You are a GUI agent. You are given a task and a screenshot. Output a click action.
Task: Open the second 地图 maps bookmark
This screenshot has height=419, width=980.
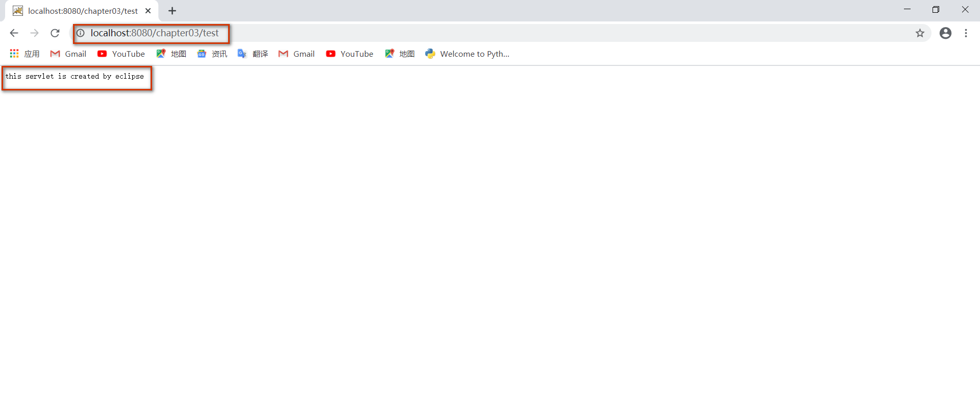[x=400, y=54]
